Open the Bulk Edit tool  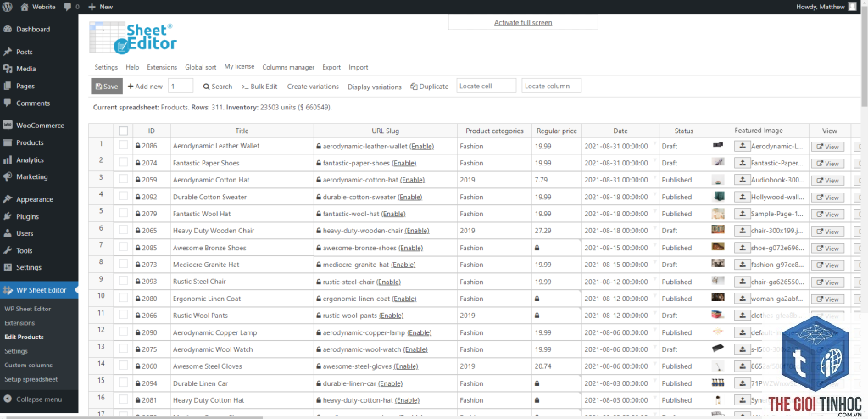coord(259,87)
